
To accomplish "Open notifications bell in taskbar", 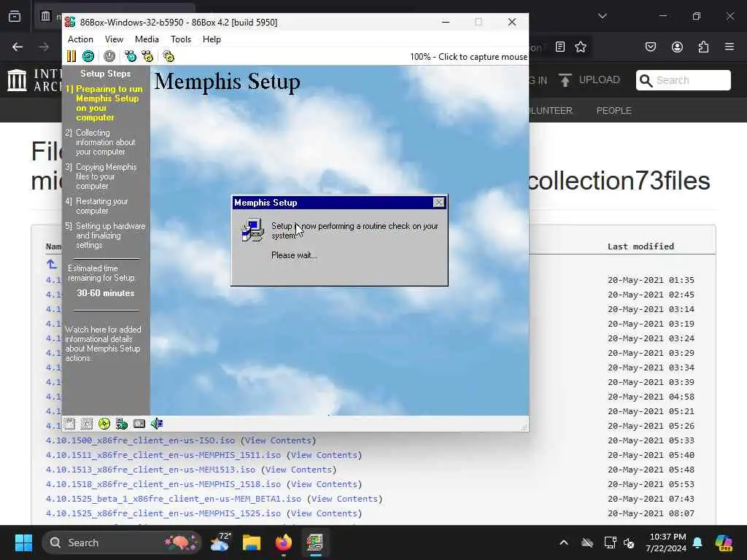I will (697, 542).
